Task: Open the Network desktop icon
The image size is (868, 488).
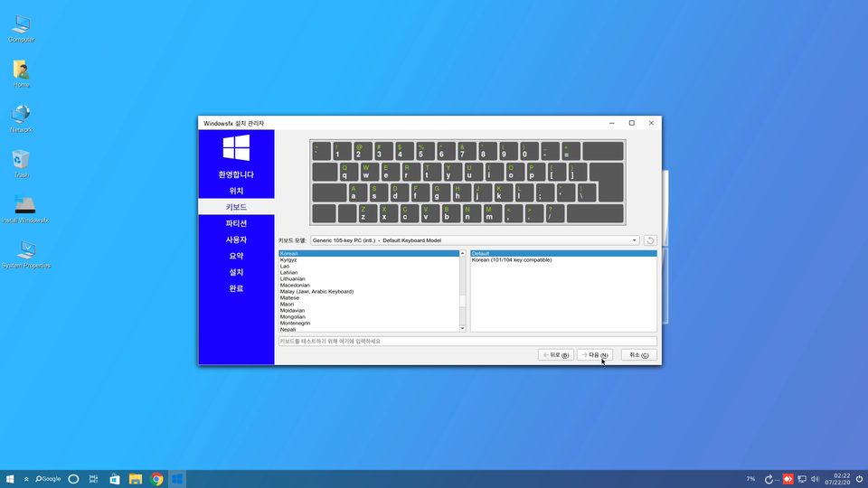Action: click(x=22, y=118)
